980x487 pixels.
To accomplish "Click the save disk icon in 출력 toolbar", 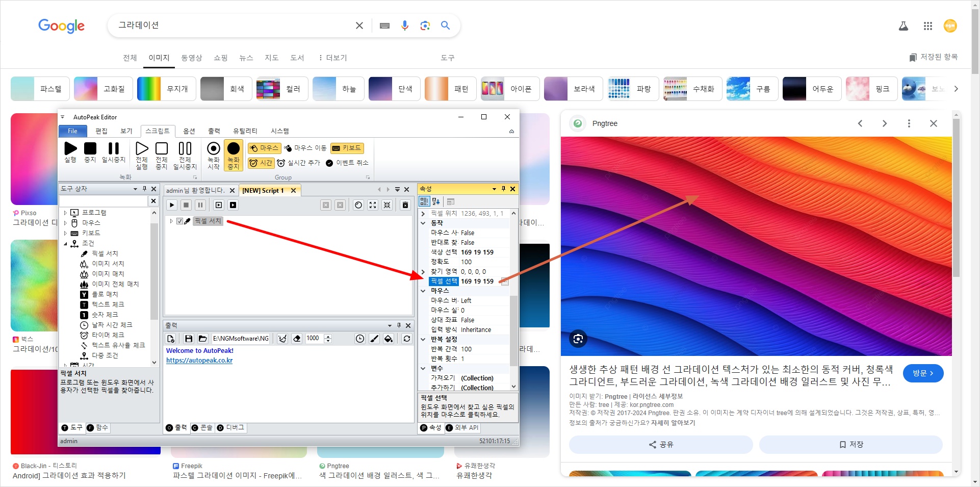I will click(189, 339).
